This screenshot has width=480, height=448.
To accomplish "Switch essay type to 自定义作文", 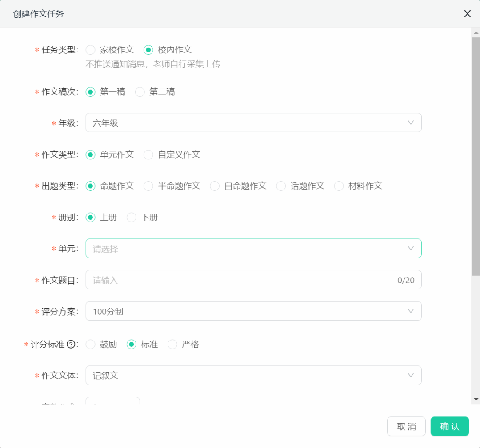I will [148, 155].
